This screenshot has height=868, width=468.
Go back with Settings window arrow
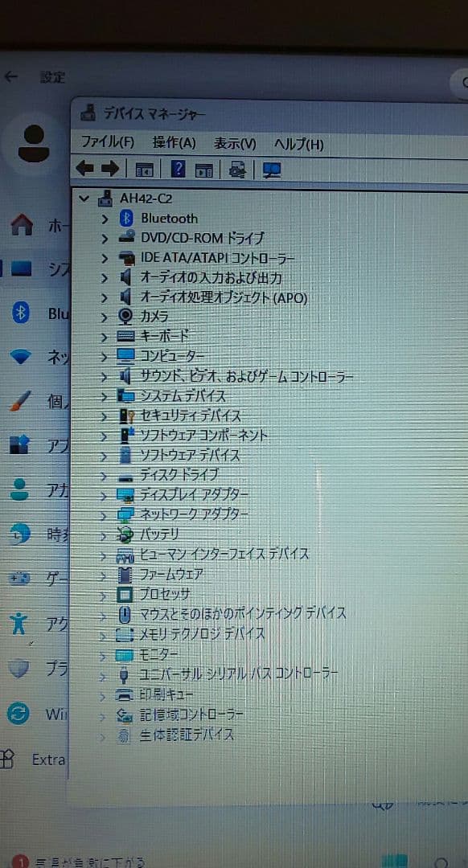[x=10, y=77]
